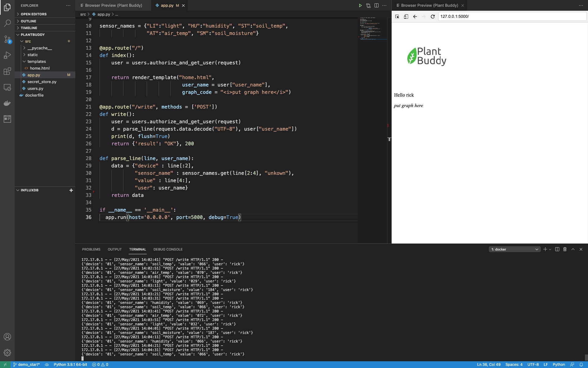Click the Docker terminal dropdown selector
The width and height of the screenshot is (588, 368).
[x=514, y=249]
